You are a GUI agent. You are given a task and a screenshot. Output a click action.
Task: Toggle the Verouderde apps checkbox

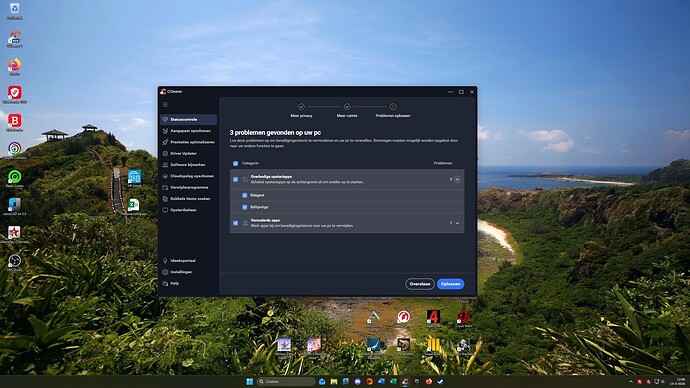235,223
